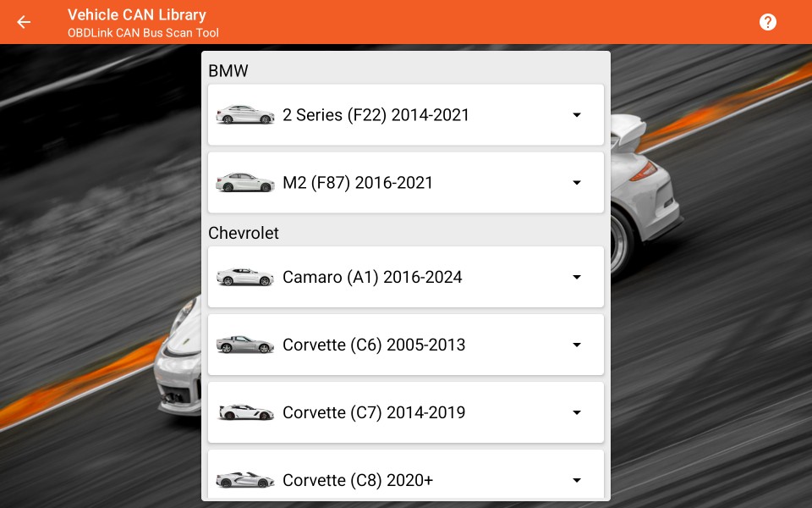Screen dimensions: 812x508
Task: Expand the 2 Series (F22) dropdown arrow
Action: pyautogui.click(x=577, y=115)
